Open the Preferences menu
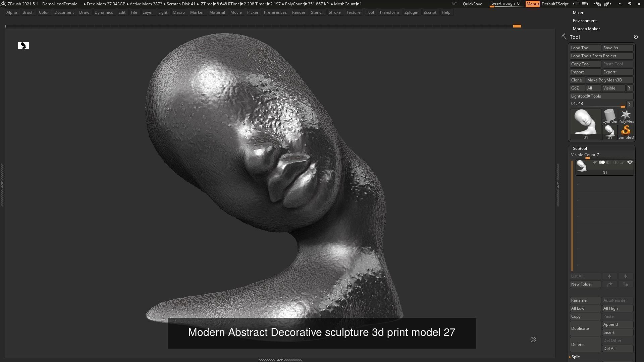Screen dimensions: 644x362 pos(275,12)
